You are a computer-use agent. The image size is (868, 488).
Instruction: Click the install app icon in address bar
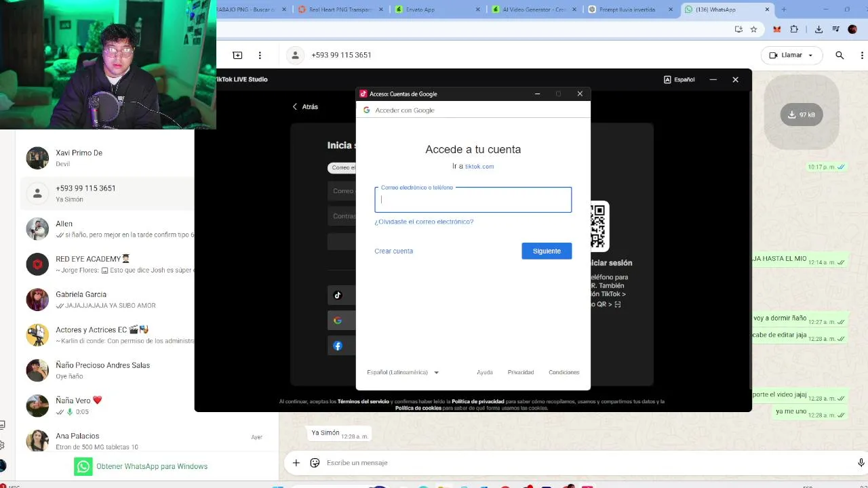pos(738,29)
